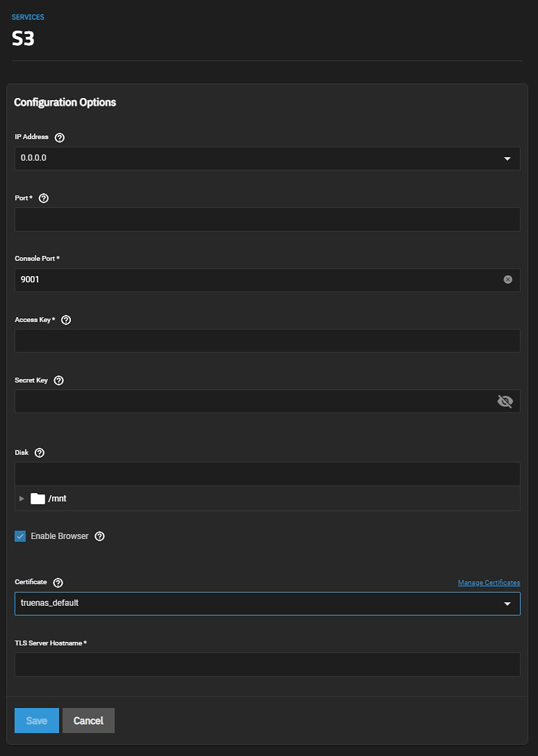Click the Certificate help icon
Image resolution: width=538 pixels, height=756 pixels.
[58, 582]
